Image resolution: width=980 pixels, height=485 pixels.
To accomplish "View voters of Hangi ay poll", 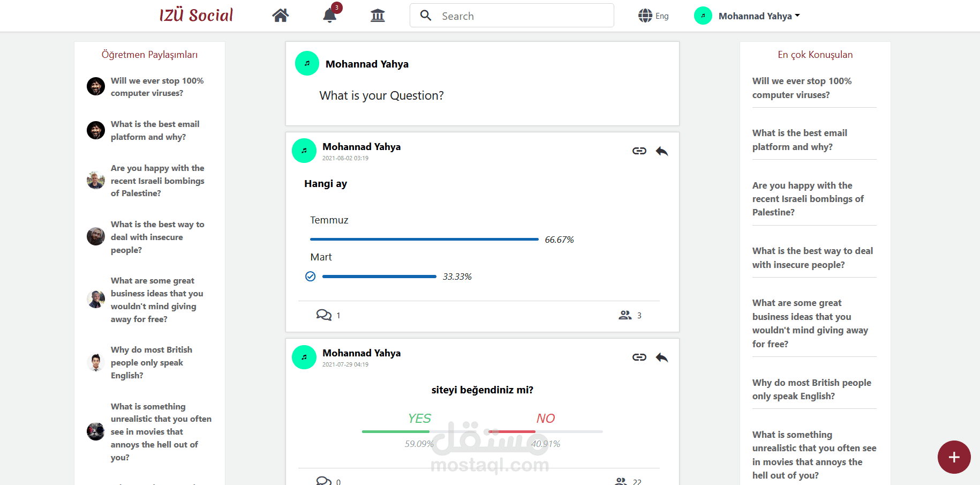I will pos(625,315).
